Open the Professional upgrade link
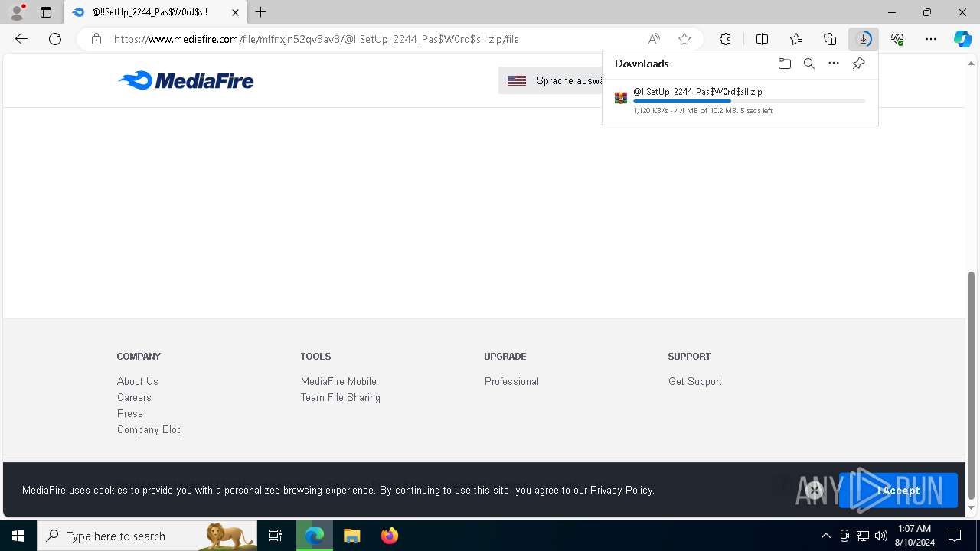Viewport: 980px width, 551px height. 511,381
